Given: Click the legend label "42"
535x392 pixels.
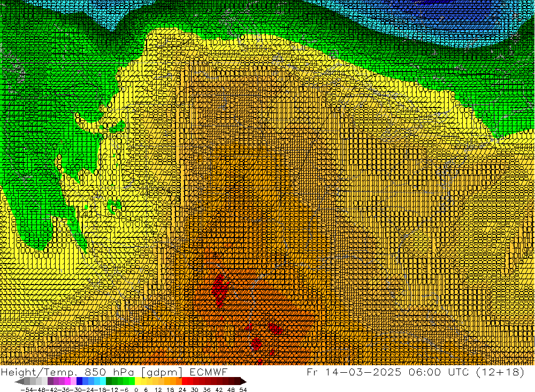Looking at the screenshot, I should (219, 390).
